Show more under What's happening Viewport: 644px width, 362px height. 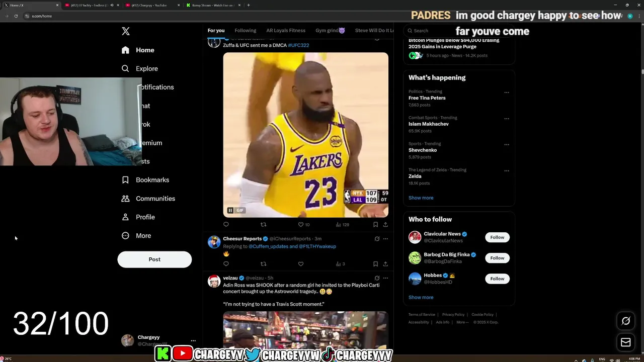421,198
